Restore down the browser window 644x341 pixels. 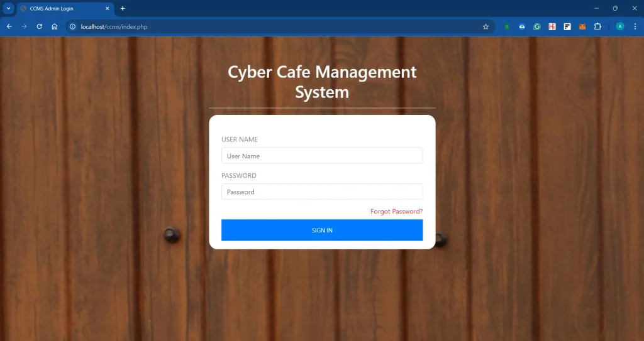(x=615, y=8)
